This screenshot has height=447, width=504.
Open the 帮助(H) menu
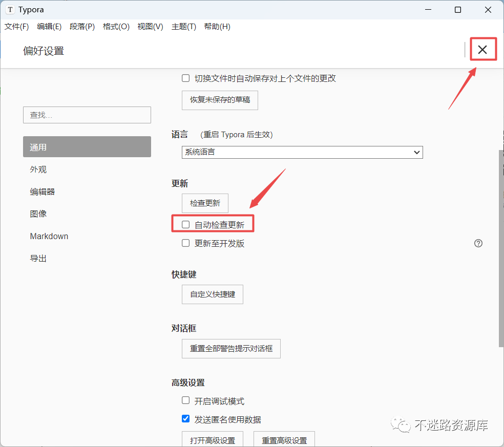coord(217,27)
